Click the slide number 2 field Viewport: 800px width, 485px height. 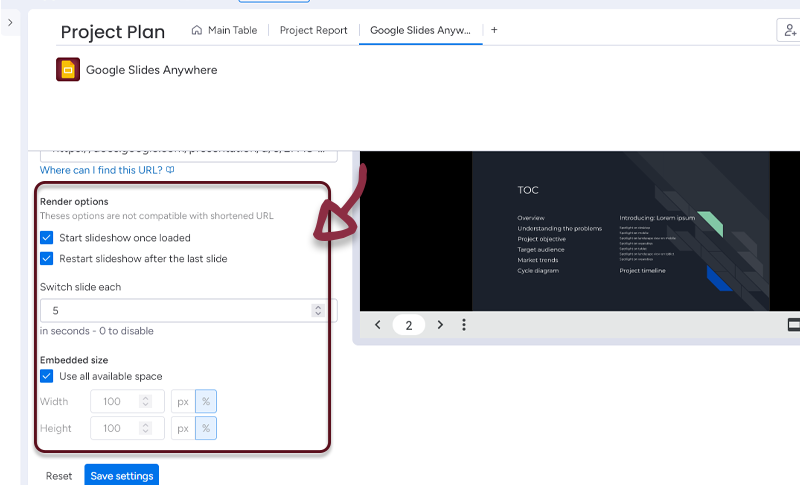coord(409,325)
